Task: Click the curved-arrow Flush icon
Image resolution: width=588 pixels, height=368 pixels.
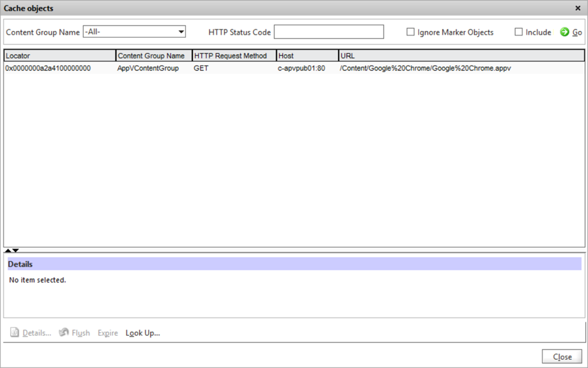Action: (65, 332)
